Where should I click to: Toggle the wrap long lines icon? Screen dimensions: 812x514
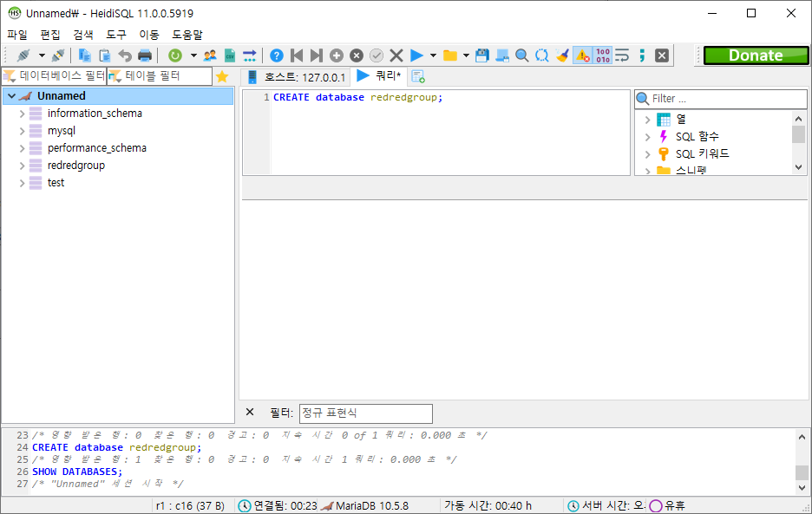click(622, 55)
